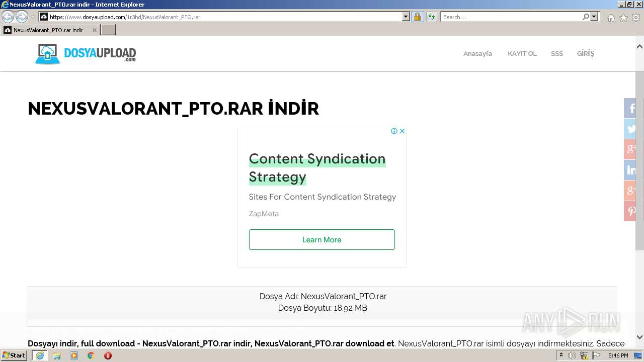Open the ZapMeta advertiser link
Image resolution: width=644 pixels, height=362 pixels.
point(264,214)
